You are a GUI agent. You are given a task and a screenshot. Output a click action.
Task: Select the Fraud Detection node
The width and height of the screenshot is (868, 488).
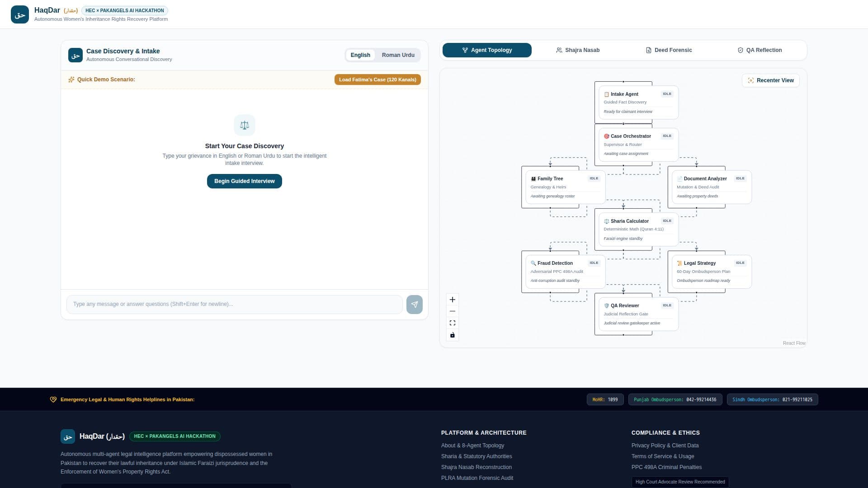565,272
